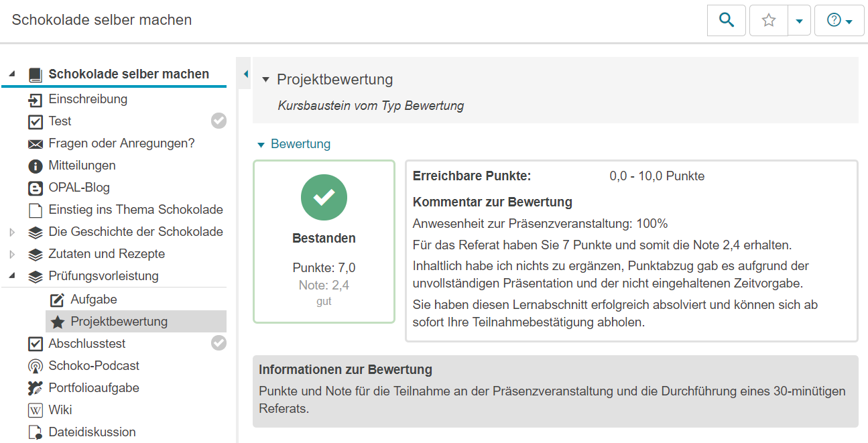Collapse the Bewertung section
Viewport: 868px width, 443px height.
point(261,143)
